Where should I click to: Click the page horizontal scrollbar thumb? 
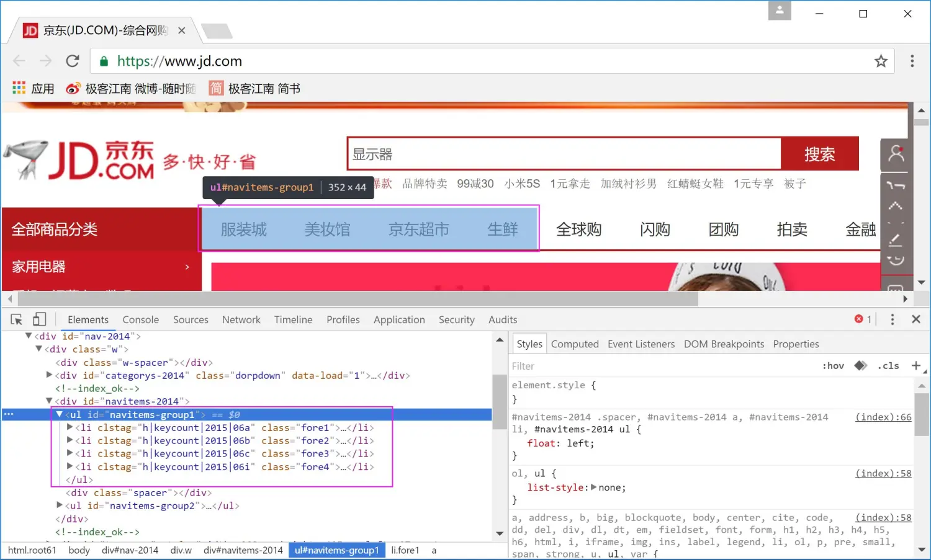[358, 299]
